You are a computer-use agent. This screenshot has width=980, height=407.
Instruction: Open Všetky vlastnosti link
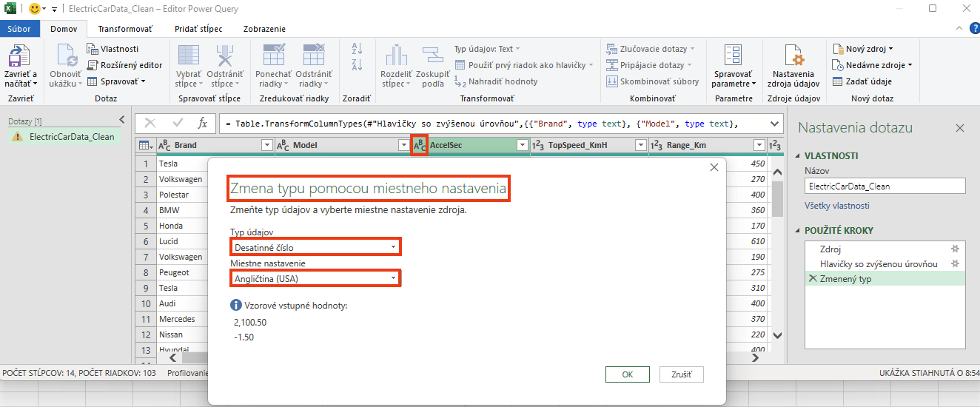(x=837, y=206)
